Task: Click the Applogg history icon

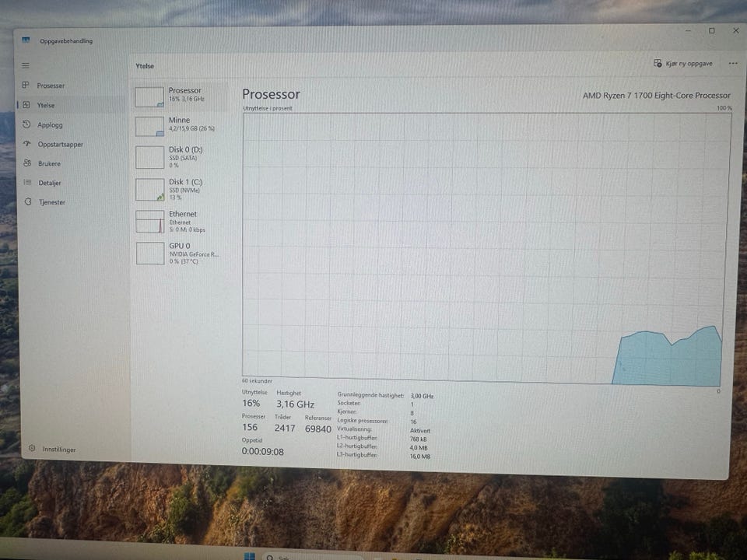Action: 26,124
